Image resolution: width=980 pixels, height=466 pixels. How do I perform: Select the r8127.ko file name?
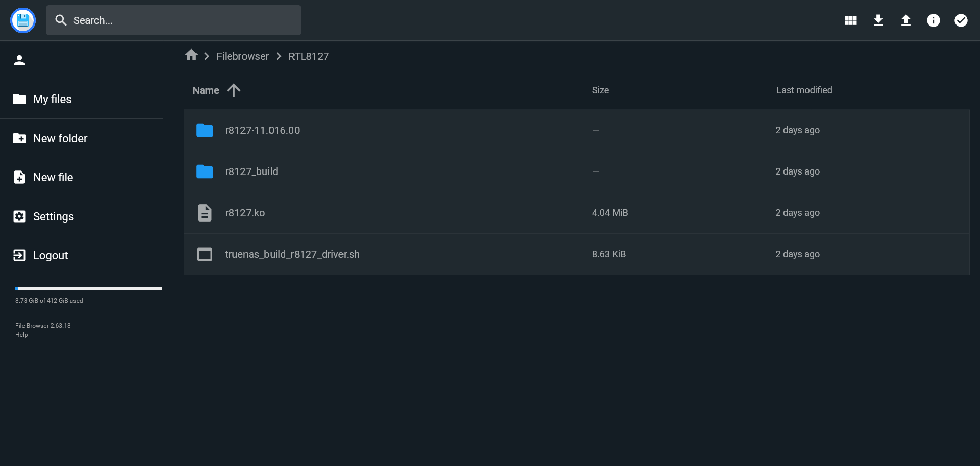point(245,213)
